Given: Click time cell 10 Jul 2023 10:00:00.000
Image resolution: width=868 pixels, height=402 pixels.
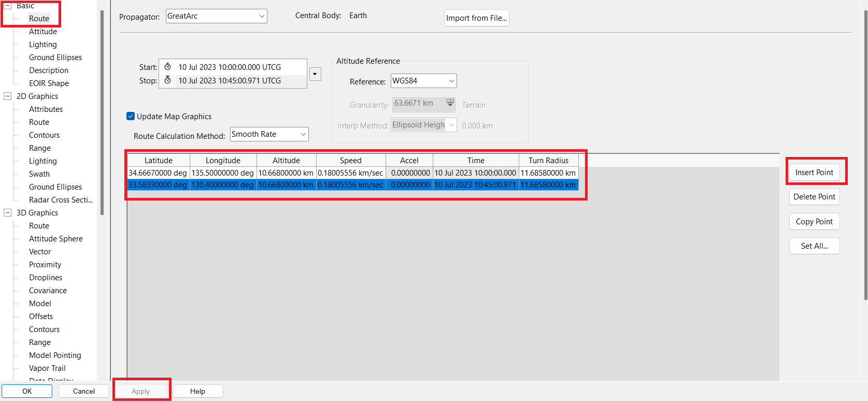Looking at the screenshot, I should coord(476,173).
